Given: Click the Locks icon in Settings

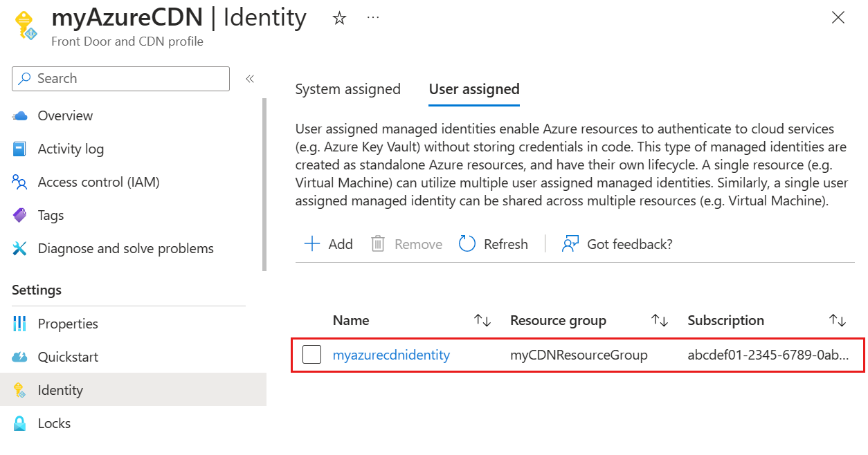Looking at the screenshot, I should point(21,423).
